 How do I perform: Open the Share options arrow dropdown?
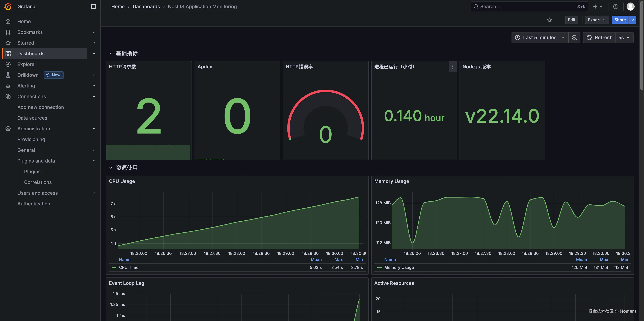pyautogui.click(x=632, y=20)
